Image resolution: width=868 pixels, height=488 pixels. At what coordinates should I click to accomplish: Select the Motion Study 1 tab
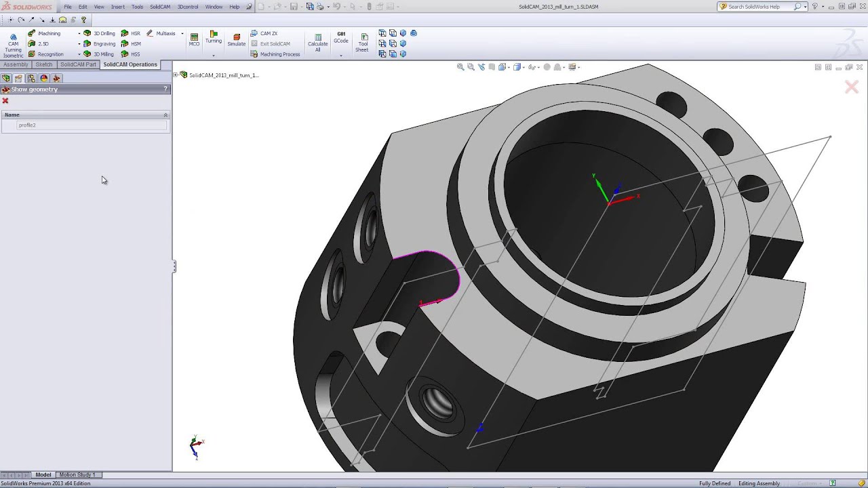coord(77,475)
